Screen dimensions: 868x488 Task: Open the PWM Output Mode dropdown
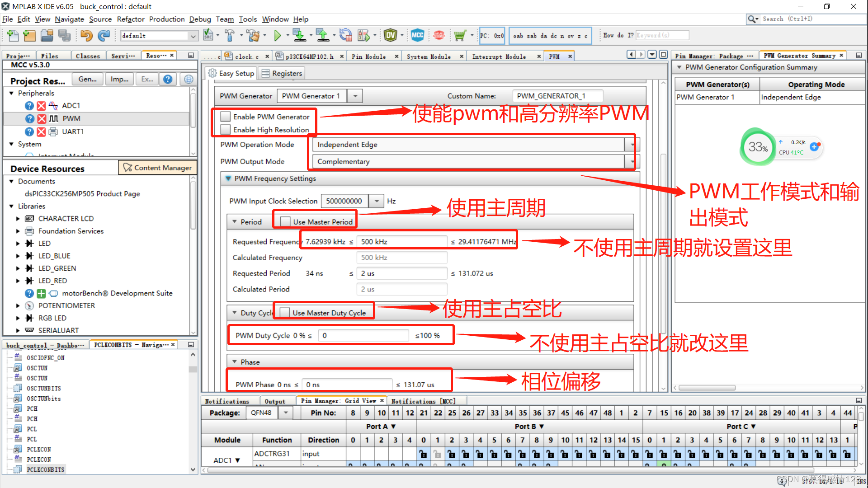coord(632,161)
